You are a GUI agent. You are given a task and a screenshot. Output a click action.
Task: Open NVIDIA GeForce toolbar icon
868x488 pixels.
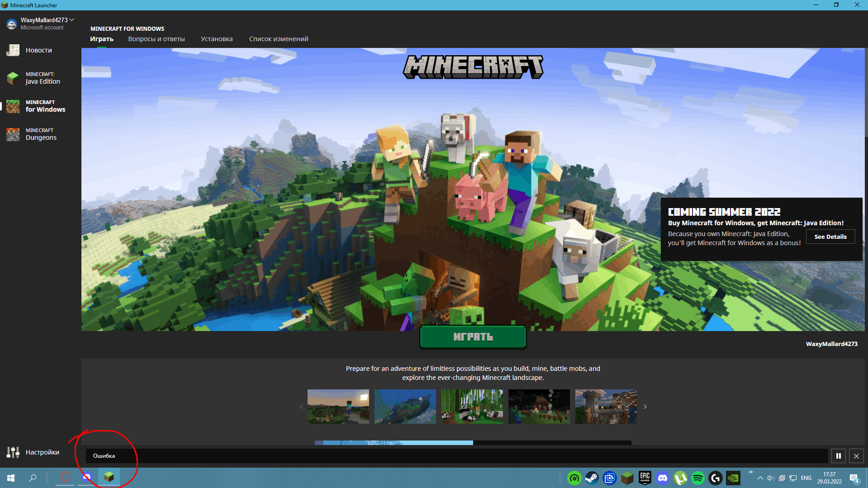[733, 478]
